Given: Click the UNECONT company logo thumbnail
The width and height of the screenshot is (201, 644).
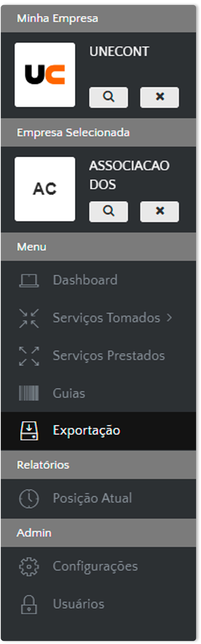Looking at the screenshot, I should [45, 75].
